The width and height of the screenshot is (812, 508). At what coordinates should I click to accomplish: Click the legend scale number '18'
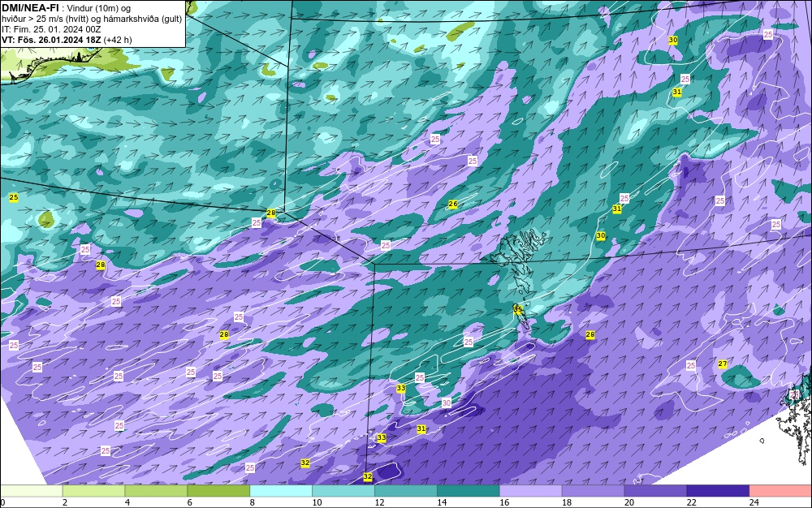(x=567, y=502)
